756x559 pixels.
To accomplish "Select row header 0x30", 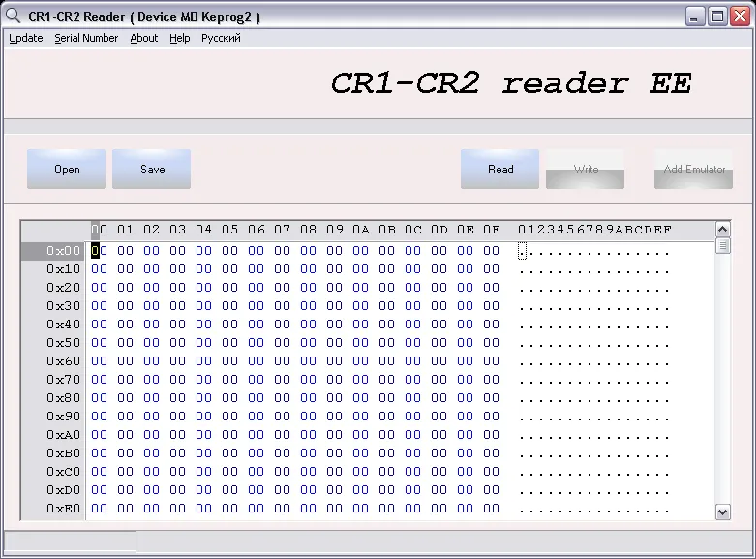I will 53,305.
